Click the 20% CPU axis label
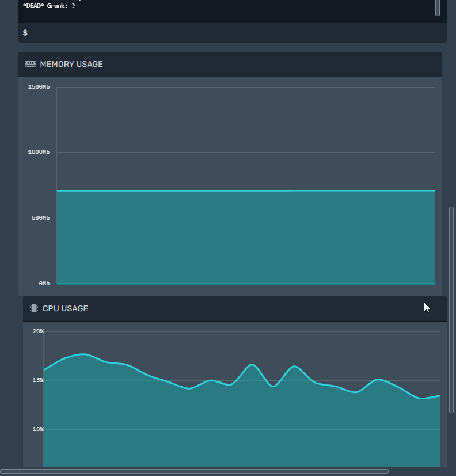Screen dimensions: 456x476 (38, 331)
